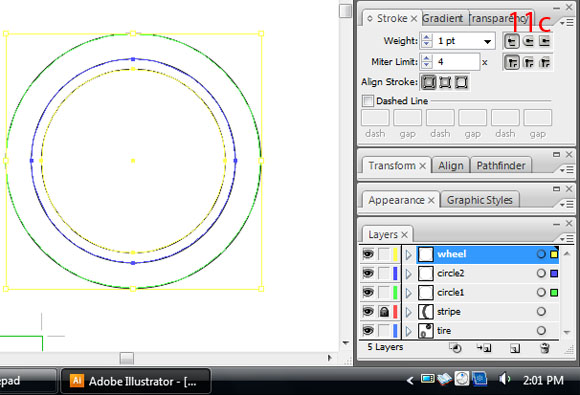Select the Projecting Cap stroke option

point(544,41)
